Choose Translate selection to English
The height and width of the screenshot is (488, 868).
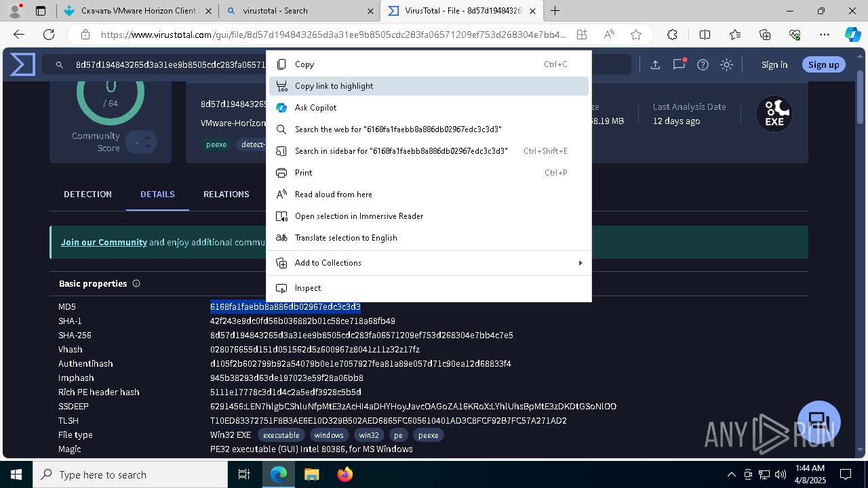(429, 238)
